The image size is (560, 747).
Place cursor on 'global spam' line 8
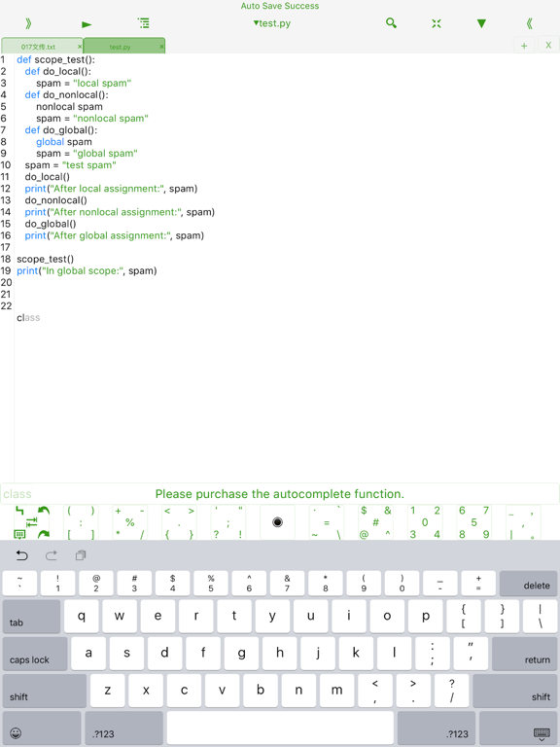64,142
